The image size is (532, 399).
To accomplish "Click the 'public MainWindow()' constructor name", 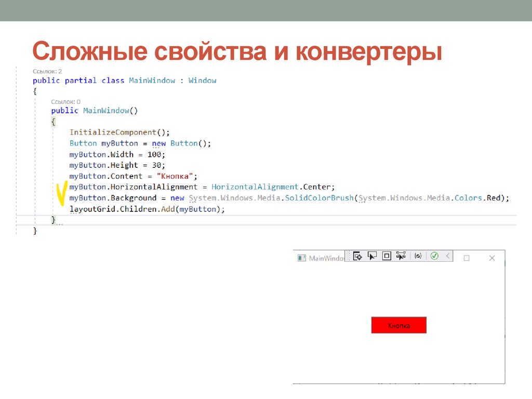I will [x=106, y=111].
